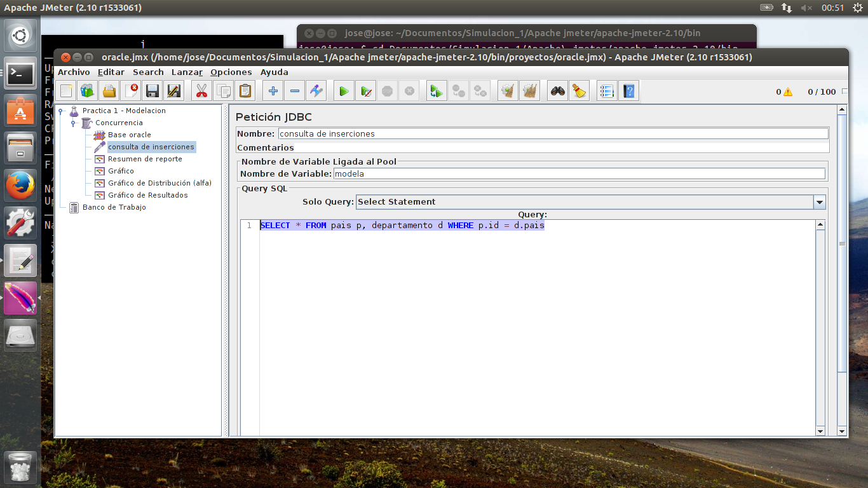Collapse the Practica 1 tree expander

pos(61,111)
